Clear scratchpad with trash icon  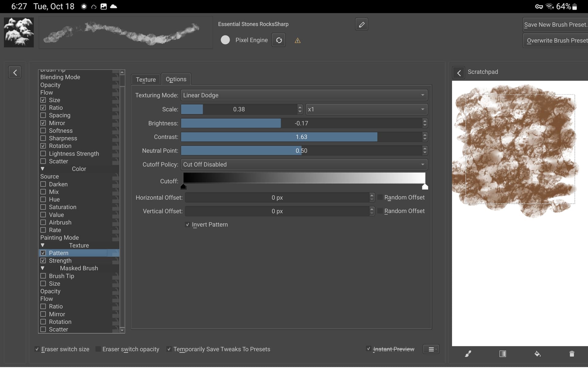(571, 354)
